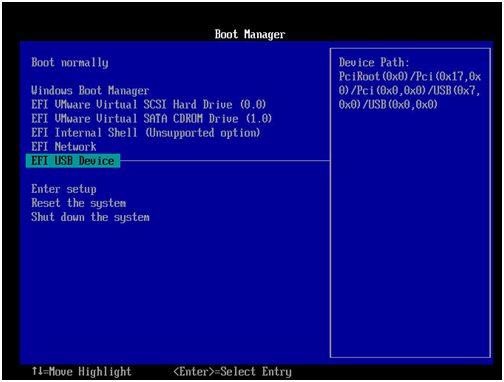Click the Enter=Select Entry hint
The height and width of the screenshot is (382, 504).
pos(232,371)
